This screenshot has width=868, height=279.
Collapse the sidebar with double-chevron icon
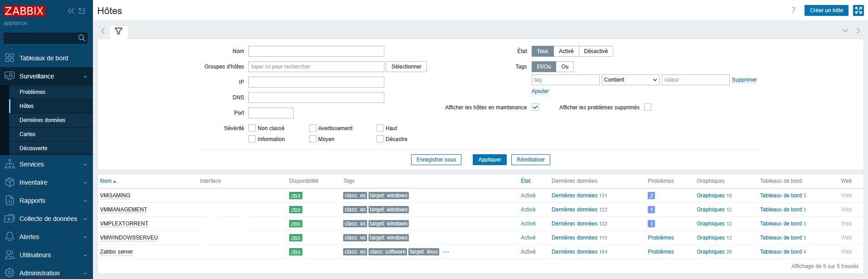(71, 11)
